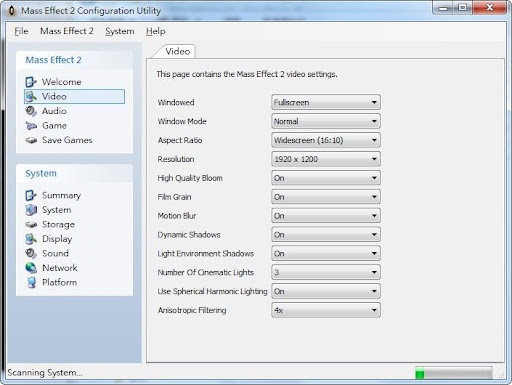
Task: Maximize the Configuration Utility window
Action: click(x=463, y=8)
